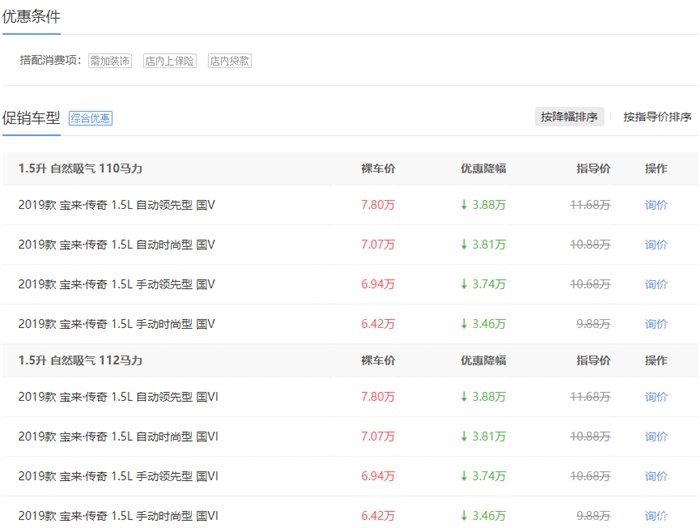
Task: Click the 9.88万 guide price of 手动时尚型 国V
Action: (593, 324)
